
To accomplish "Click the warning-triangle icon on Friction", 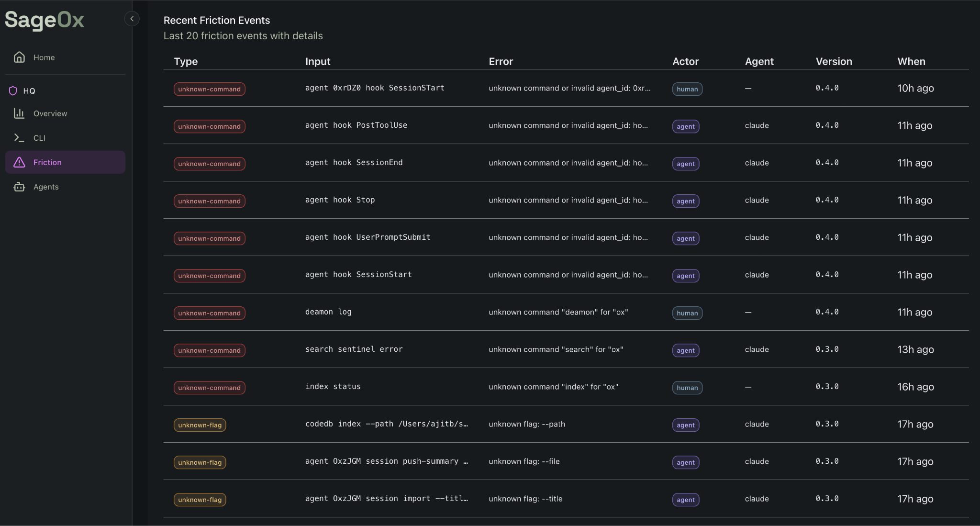I will 19,162.
